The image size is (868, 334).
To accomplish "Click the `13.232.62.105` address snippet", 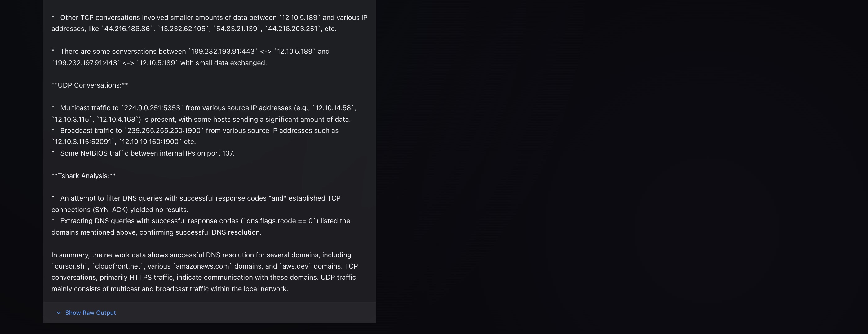I will (183, 29).
